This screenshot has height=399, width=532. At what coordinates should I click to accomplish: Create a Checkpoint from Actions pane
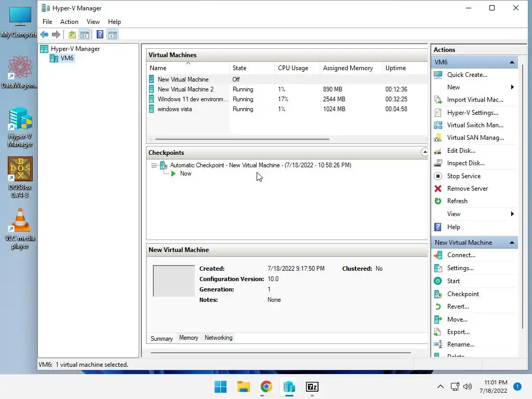point(463,294)
